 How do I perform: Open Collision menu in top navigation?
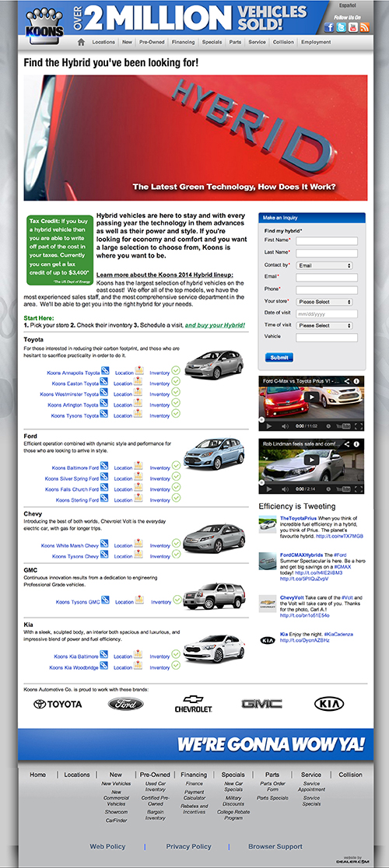click(x=284, y=42)
